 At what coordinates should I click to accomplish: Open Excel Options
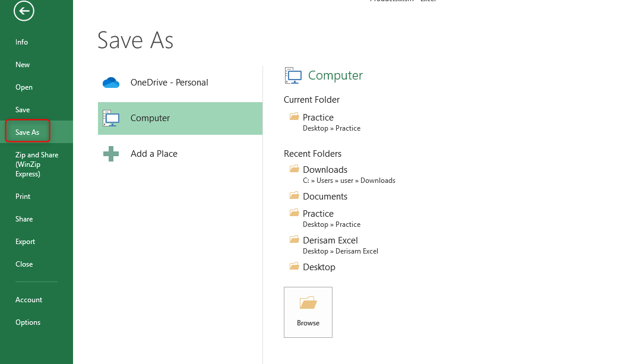[x=28, y=322]
